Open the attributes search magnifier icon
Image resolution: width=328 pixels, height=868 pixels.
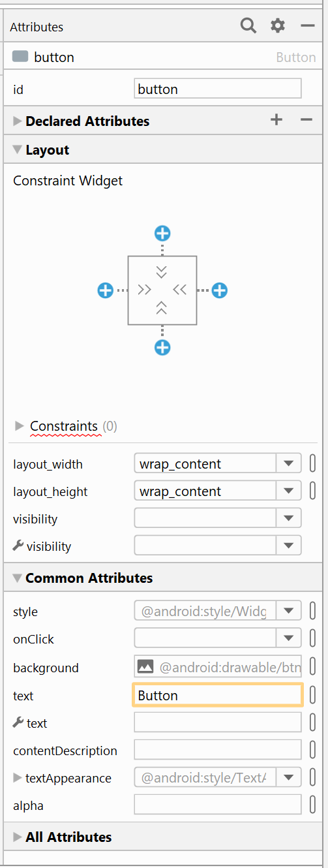pyautogui.click(x=248, y=26)
